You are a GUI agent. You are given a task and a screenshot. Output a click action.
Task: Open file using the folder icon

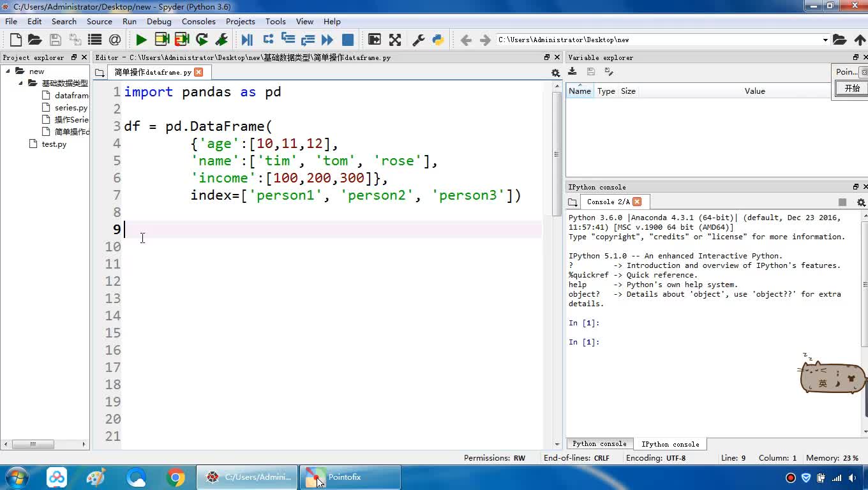[35, 40]
